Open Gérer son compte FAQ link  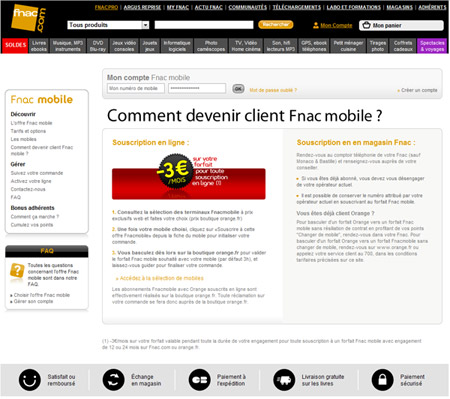coord(32,301)
